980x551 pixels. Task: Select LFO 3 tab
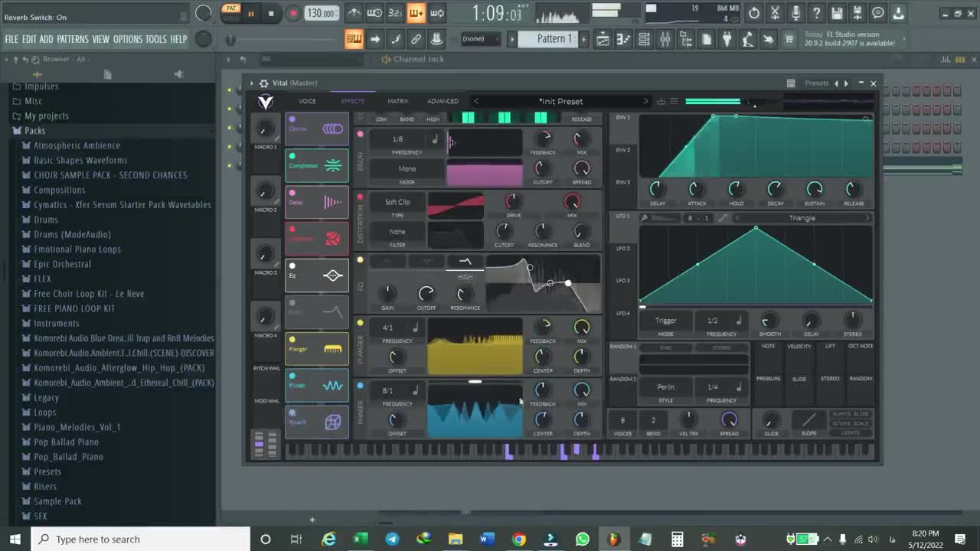(623, 281)
